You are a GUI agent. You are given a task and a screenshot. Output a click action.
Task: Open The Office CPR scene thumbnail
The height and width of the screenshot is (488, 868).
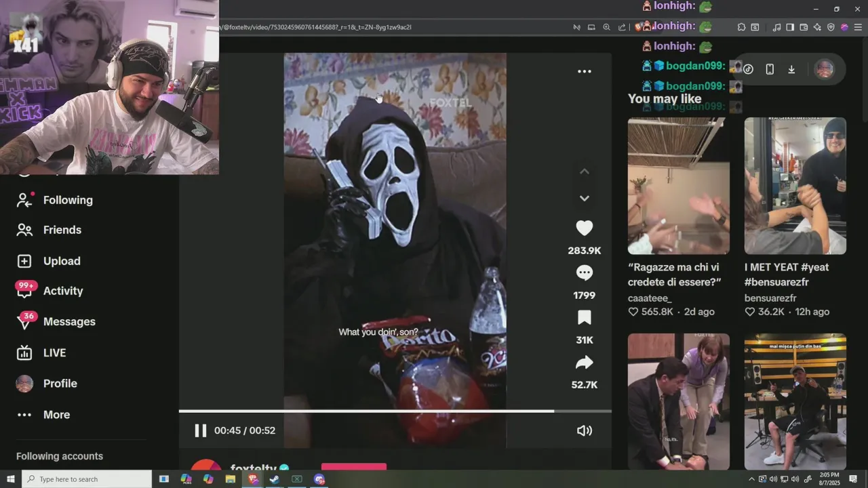678,401
